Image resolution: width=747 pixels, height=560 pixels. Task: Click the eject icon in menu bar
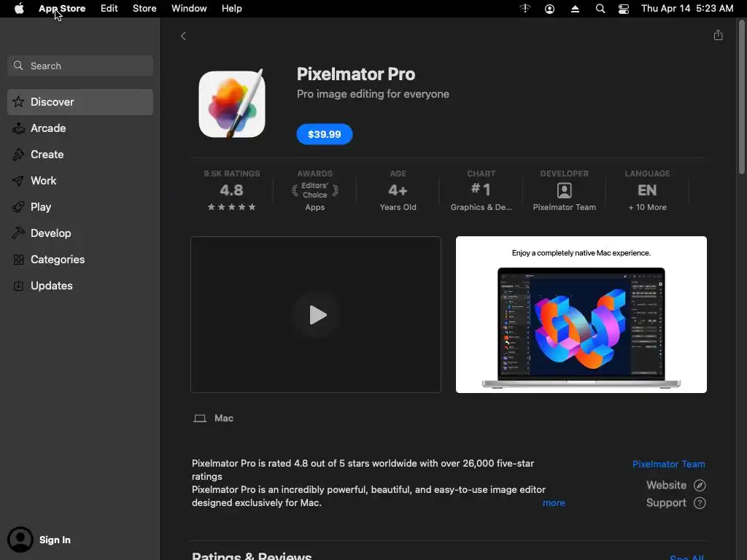coord(575,9)
